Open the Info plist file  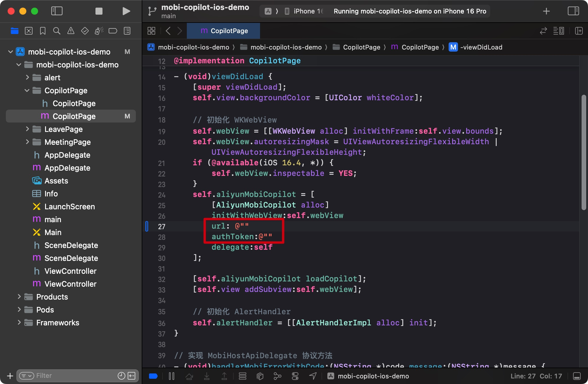(x=71, y=194)
